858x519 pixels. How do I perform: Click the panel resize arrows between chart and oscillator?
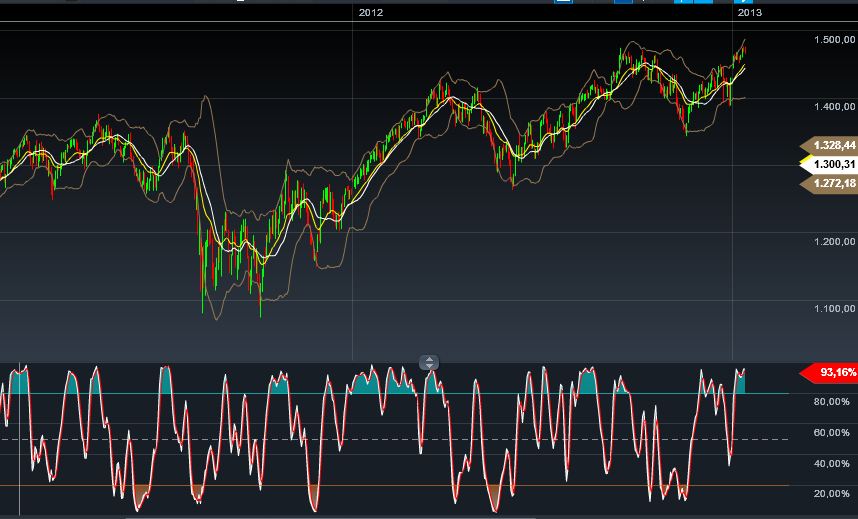click(x=429, y=363)
